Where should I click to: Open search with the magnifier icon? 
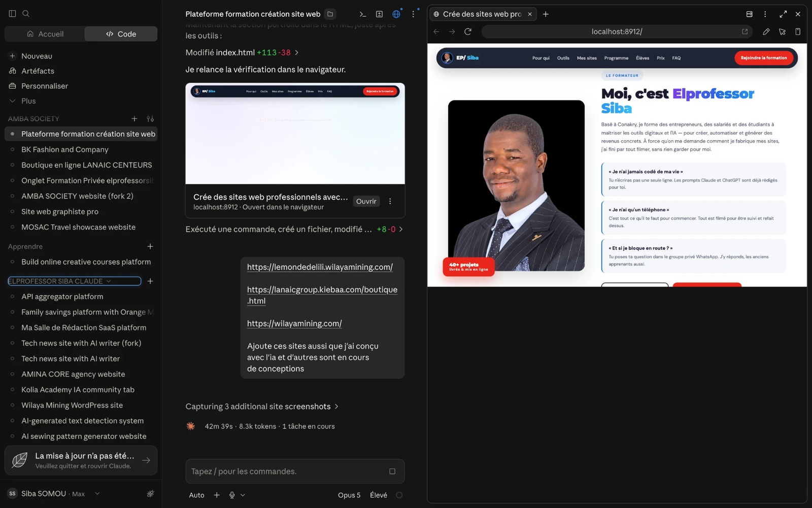26,14
